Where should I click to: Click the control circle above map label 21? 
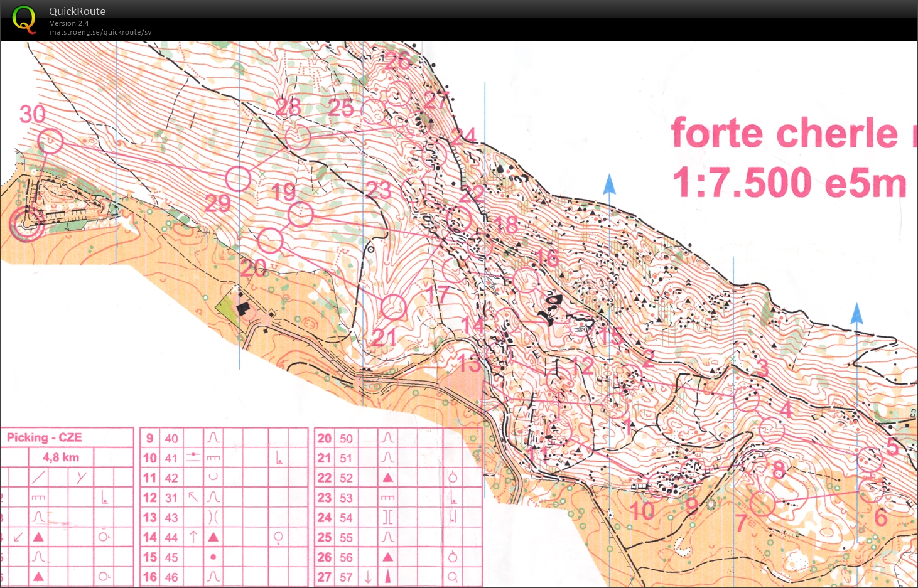tap(394, 307)
